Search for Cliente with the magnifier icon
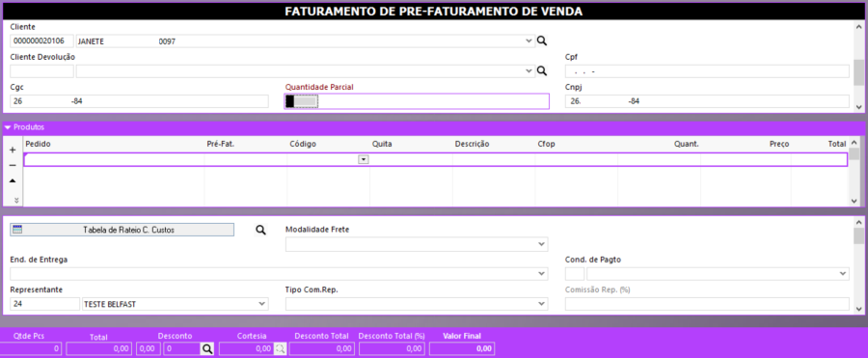Viewport: 868px width, 358px height. pyautogui.click(x=542, y=41)
